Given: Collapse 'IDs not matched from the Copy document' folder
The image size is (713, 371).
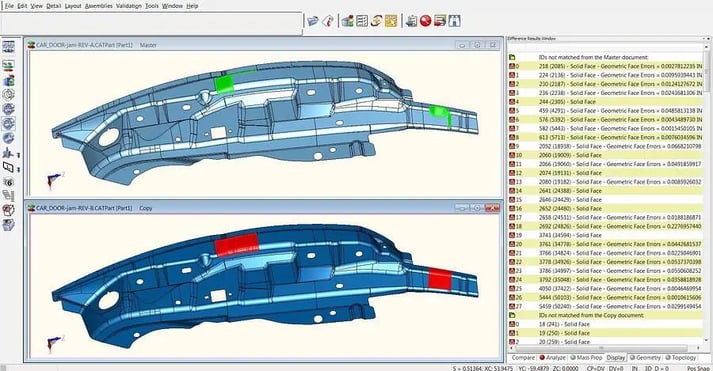Looking at the screenshot, I should tap(512, 315).
